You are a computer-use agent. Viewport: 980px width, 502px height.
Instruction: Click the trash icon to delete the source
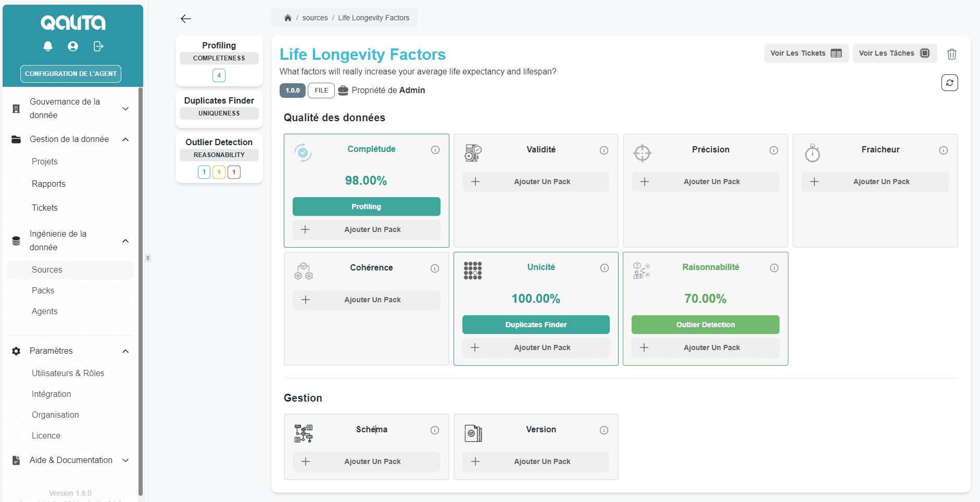tap(952, 54)
